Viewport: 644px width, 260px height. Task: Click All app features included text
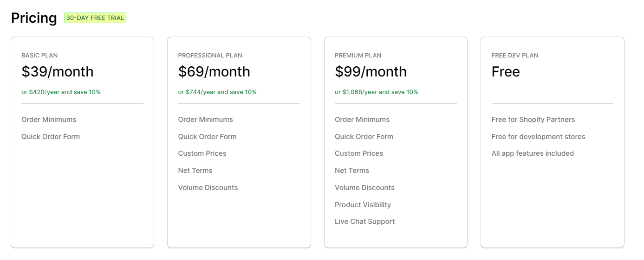tap(533, 153)
